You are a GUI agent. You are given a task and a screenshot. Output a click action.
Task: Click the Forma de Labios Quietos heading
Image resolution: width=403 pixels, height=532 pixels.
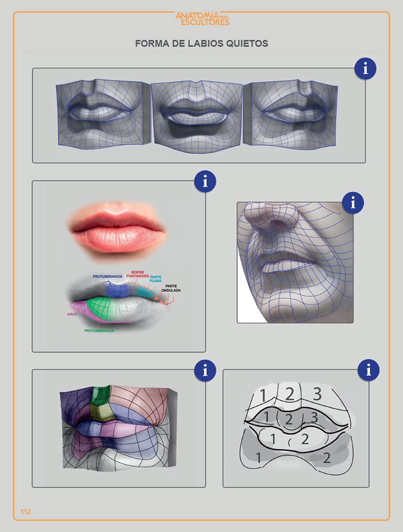point(202,44)
